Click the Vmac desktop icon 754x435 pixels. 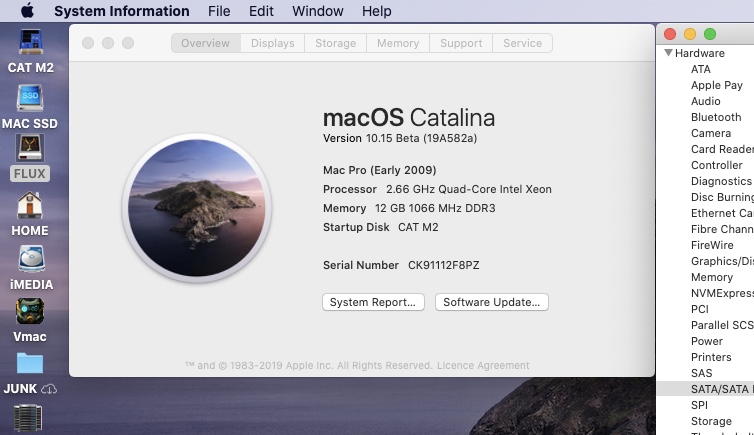tap(30, 311)
